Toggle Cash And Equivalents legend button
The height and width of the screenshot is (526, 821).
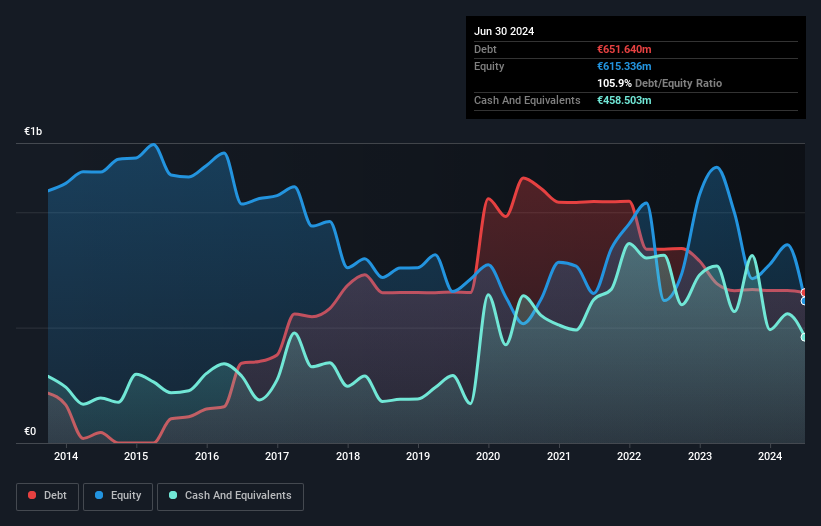[x=230, y=496]
